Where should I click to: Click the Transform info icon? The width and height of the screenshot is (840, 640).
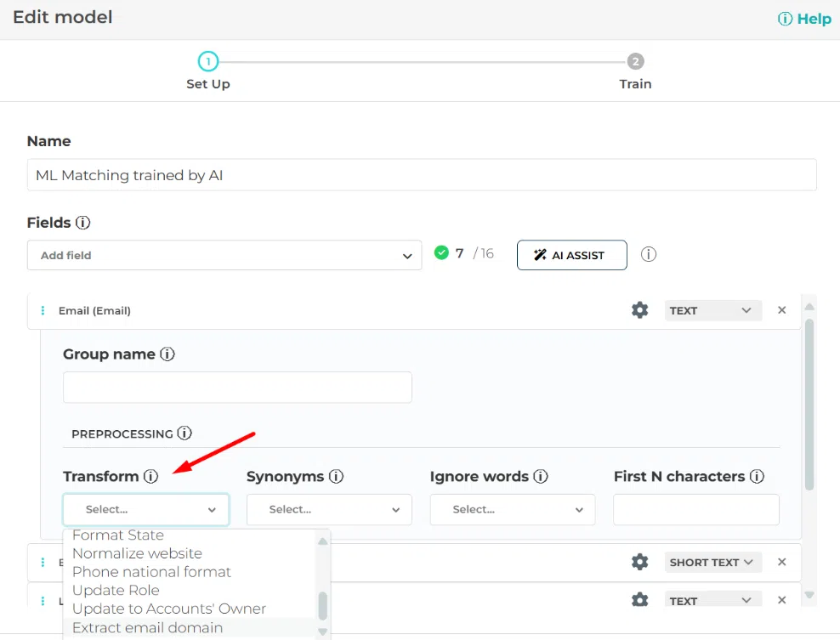pos(151,477)
